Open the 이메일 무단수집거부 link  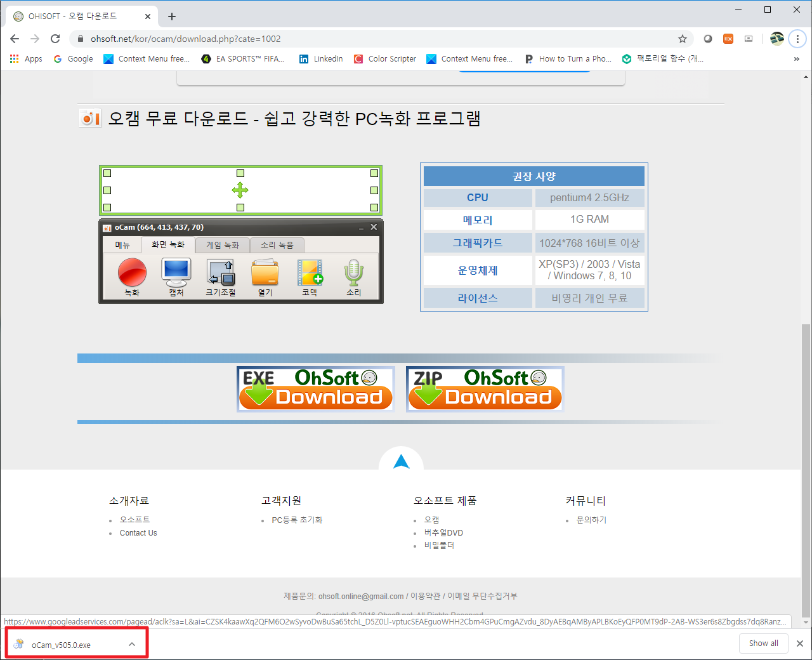(x=482, y=597)
